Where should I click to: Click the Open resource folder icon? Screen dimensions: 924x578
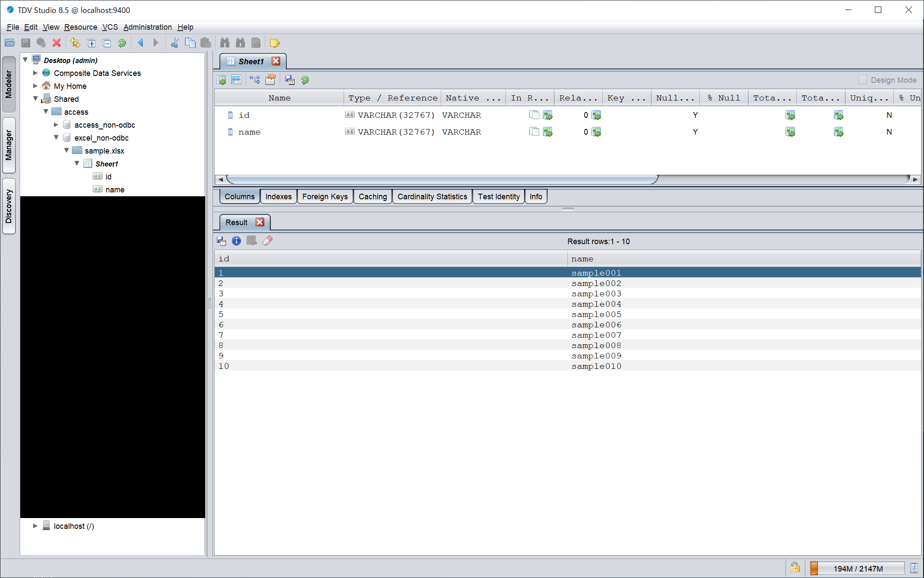coord(9,43)
